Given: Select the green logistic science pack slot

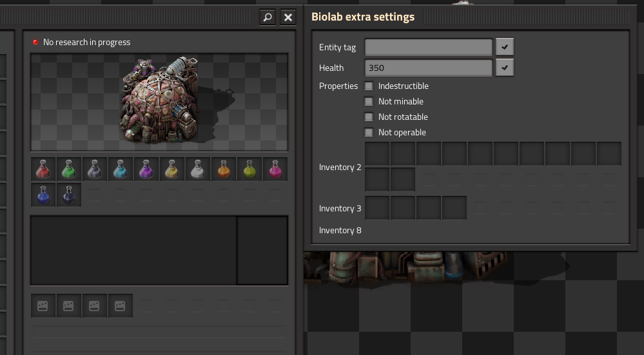Looking at the screenshot, I should (69, 169).
